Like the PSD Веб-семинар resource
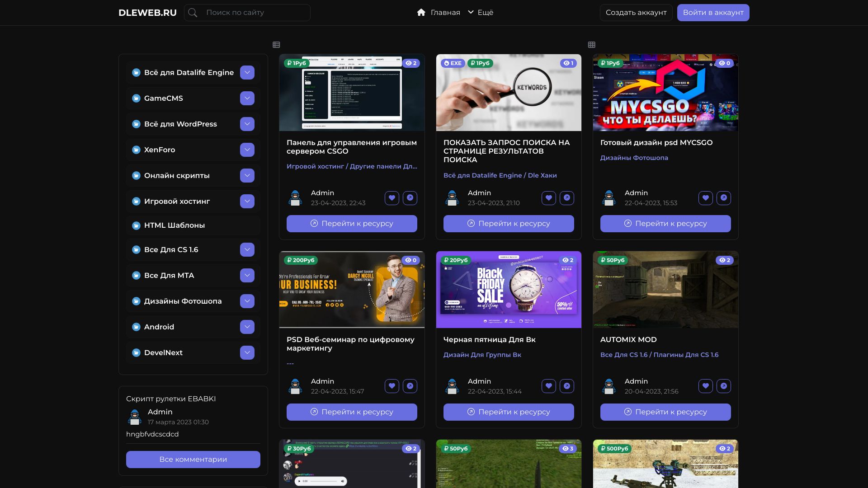This screenshot has width=868, height=488. [392, 386]
